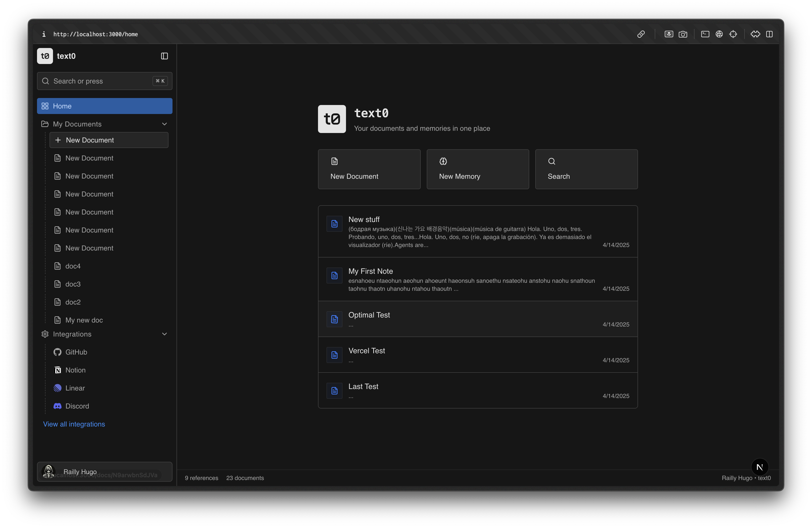Image resolution: width=812 pixels, height=528 pixels.
Task: Collapse the Integrations section chevron
Action: pos(164,334)
